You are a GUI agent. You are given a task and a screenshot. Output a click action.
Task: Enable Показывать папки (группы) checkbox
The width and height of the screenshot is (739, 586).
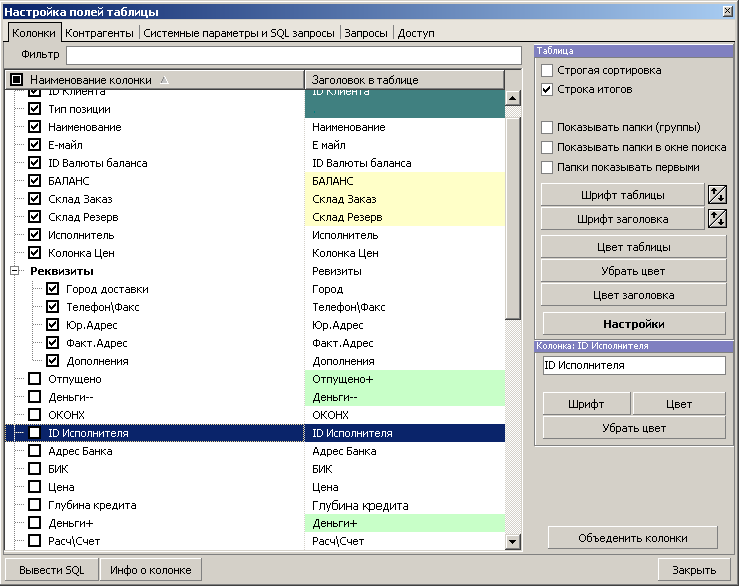tap(547, 127)
